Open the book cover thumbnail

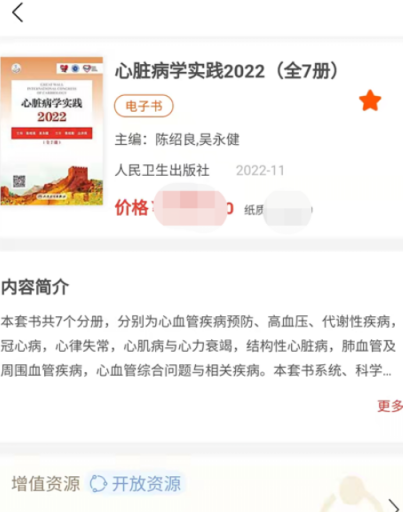click(x=52, y=131)
